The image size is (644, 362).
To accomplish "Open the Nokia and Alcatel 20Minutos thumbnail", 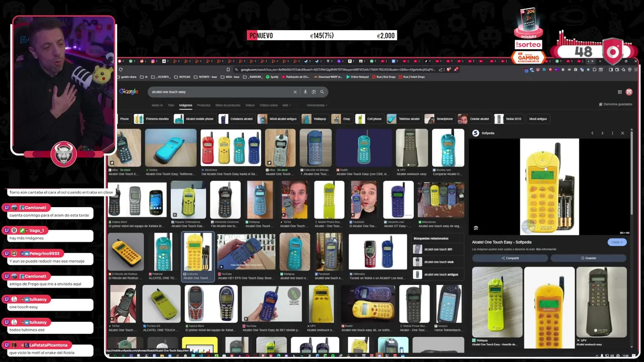I will (378, 252).
